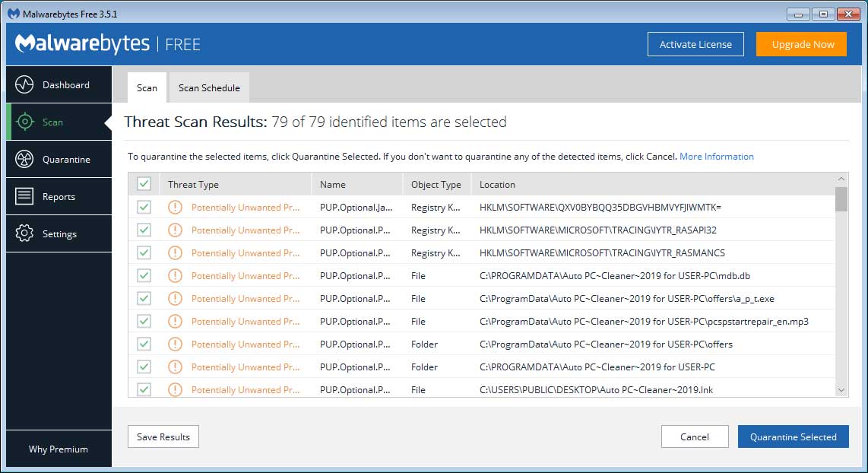
Task: Click the Upgrade Now button
Action: click(801, 44)
